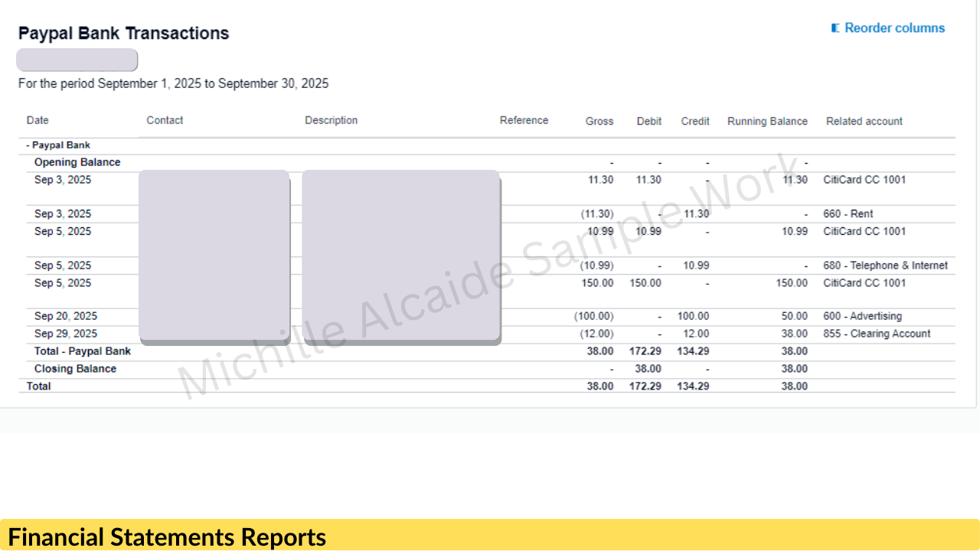Click the '(100.00)' gross amount
Viewport: 980px width, 551px height.
[x=594, y=316]
